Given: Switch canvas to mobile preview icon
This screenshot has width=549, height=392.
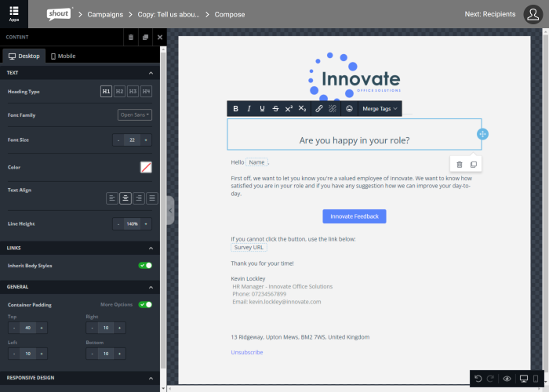Looking at the screenshot, I should click(x=536, y=379).
